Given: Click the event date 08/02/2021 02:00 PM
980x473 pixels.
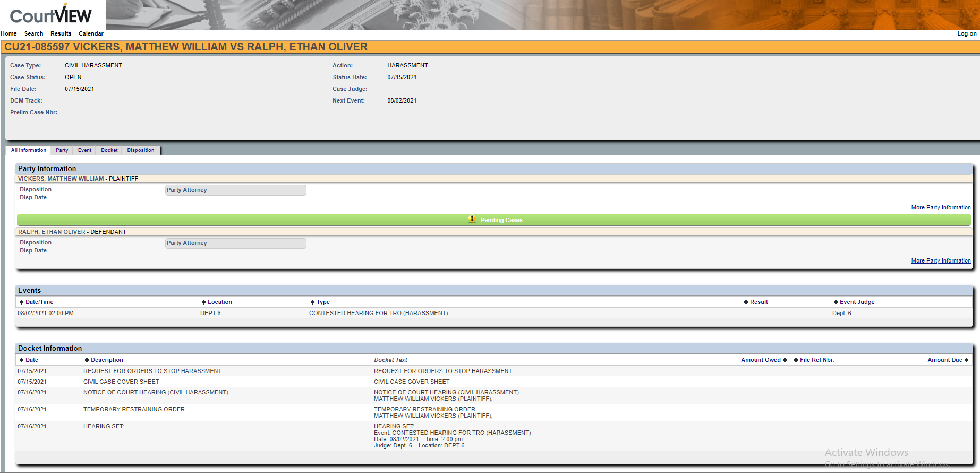Looking at the screenshot, I should (46, 314).
